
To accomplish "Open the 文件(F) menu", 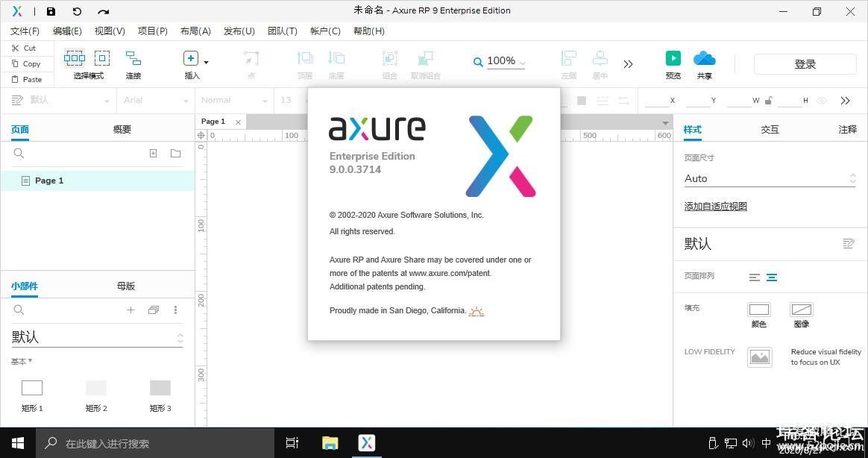I will point(25,31).
